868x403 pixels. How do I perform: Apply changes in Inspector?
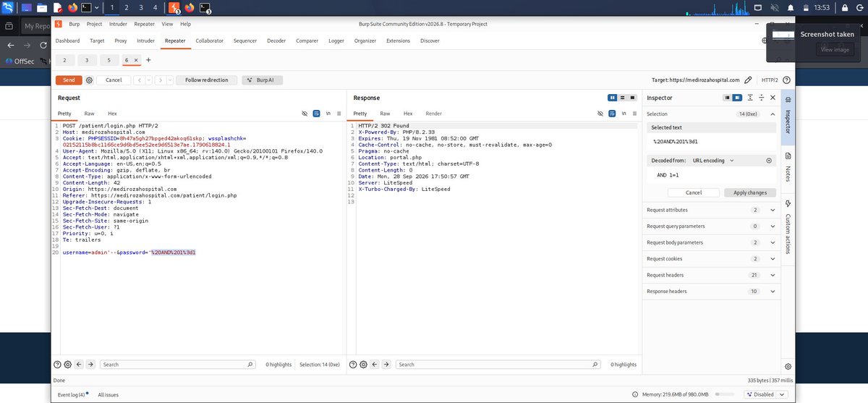coord(750,192)
